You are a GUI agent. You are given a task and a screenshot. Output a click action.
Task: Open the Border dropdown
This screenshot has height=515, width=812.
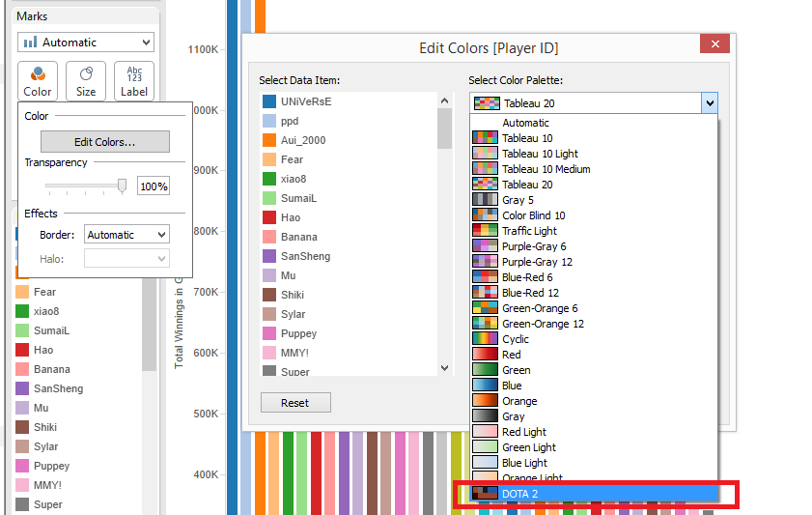(126, 235)
